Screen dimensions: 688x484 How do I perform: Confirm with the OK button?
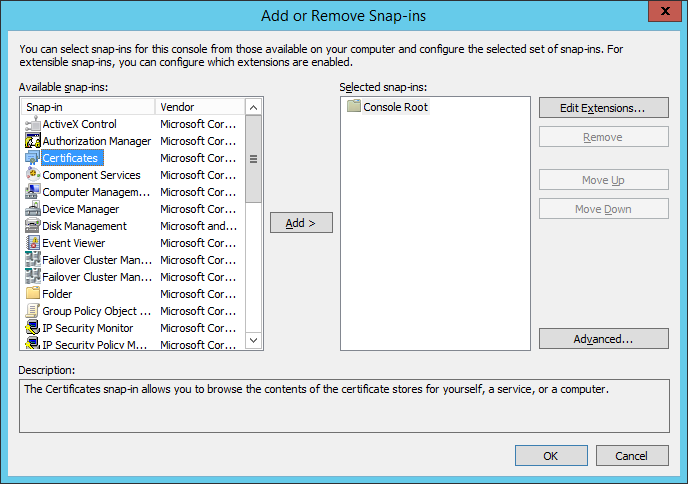[551, 456]
